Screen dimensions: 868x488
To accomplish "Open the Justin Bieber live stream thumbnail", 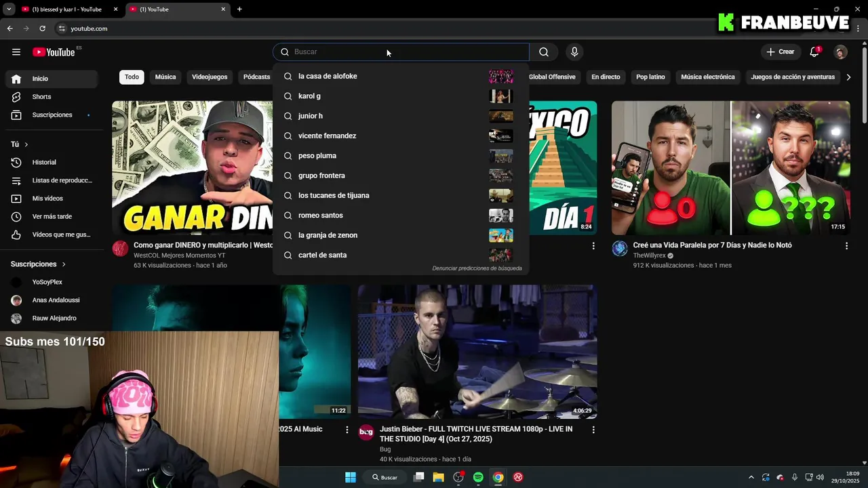I will tap(477, 352).
